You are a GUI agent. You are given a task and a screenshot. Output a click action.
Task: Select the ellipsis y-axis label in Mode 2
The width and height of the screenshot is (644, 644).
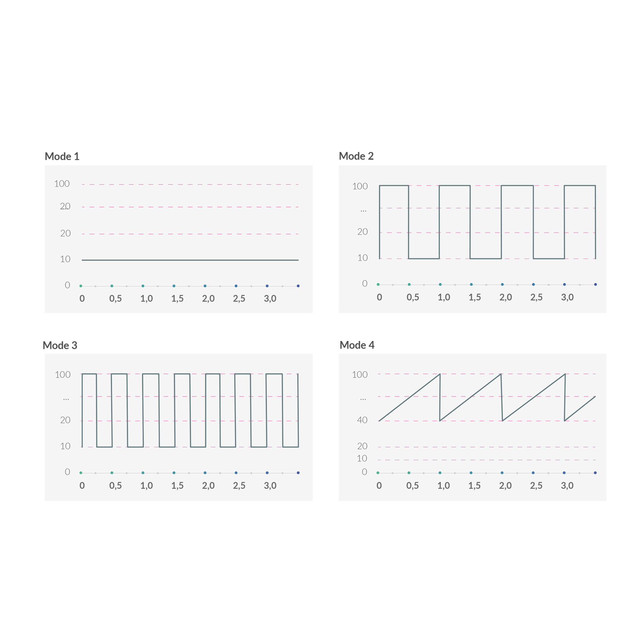point(364,211)
